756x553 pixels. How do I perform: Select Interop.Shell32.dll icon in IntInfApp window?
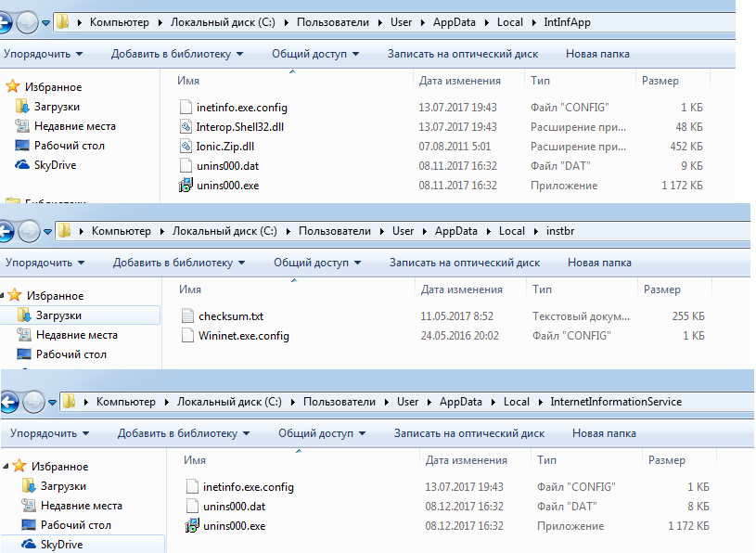tap(186, 127)
